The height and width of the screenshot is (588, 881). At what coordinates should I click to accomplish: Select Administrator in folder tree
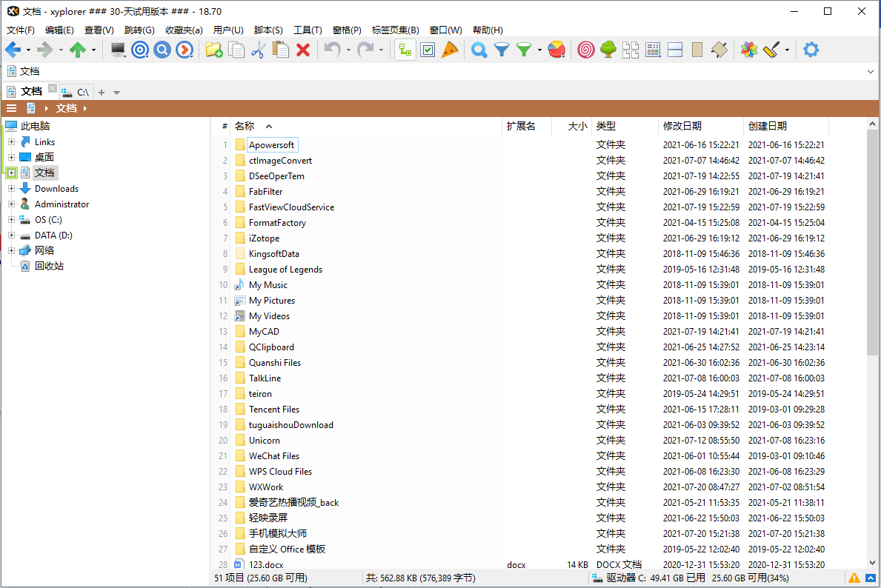tap(61, 204)
